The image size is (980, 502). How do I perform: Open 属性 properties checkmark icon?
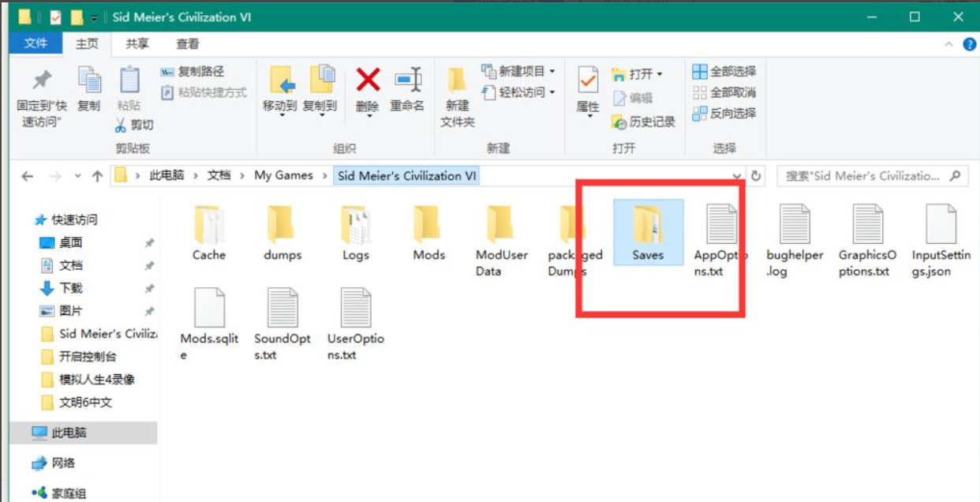(588, 80)
